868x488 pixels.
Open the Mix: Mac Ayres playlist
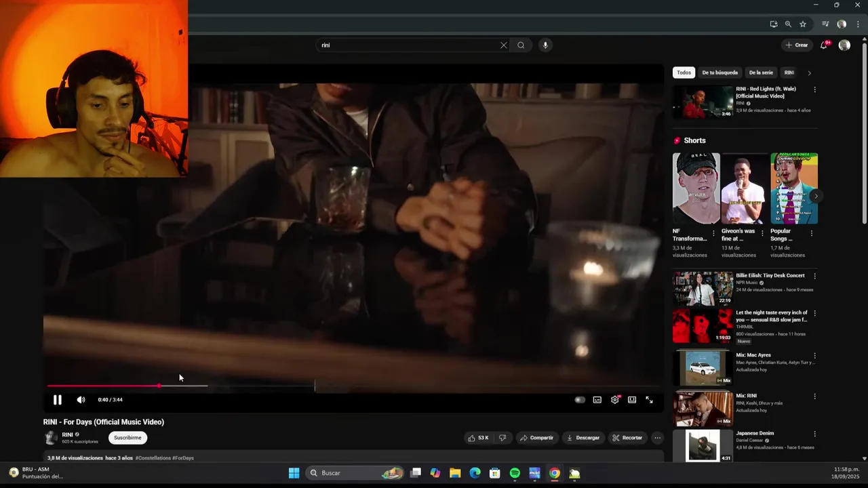pos(703,368)
